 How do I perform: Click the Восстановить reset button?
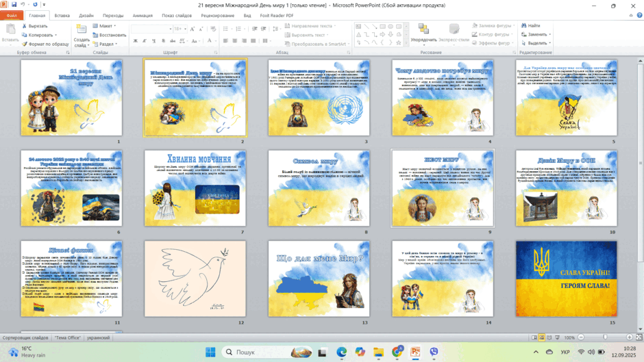click(109, 35)
